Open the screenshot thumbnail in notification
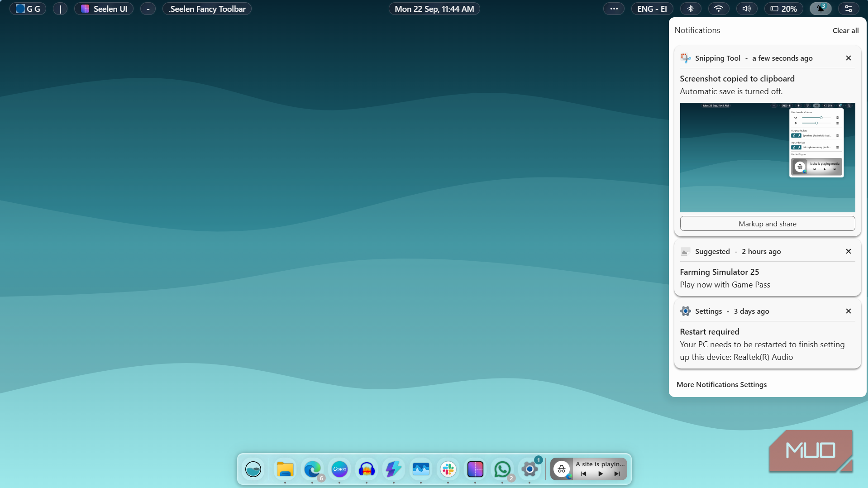868x488 pixels. tap(767, 157)
